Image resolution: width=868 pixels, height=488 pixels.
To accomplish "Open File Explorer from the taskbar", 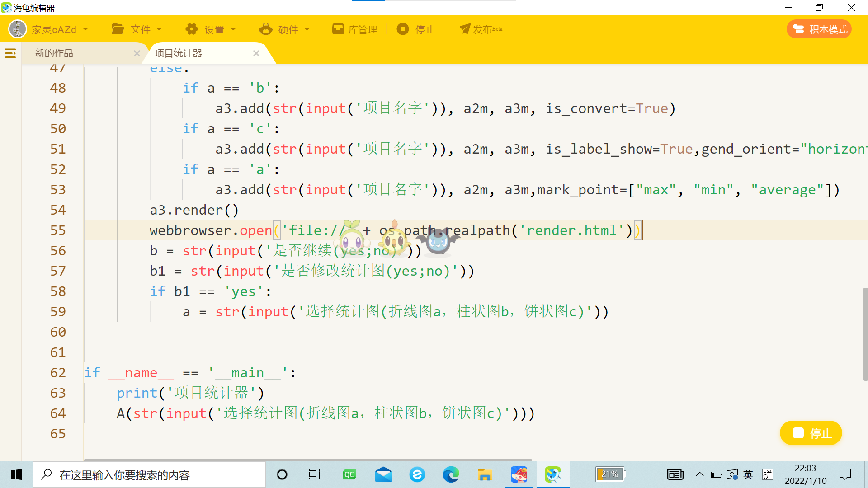I will (485, 474).
